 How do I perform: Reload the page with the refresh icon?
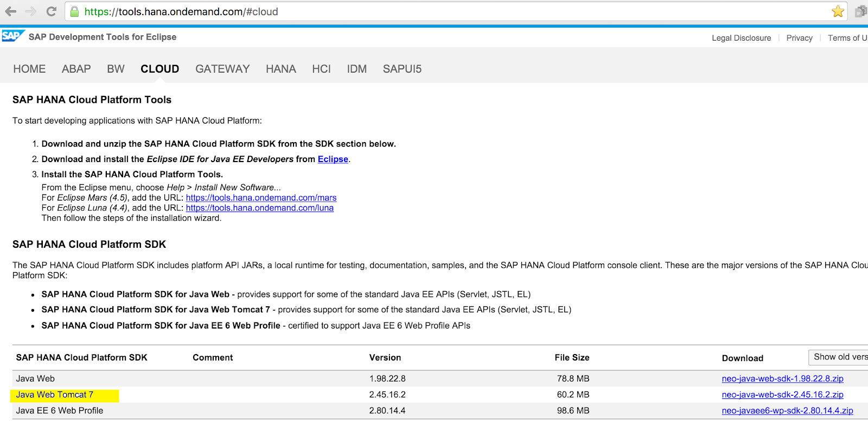point(52,11)
